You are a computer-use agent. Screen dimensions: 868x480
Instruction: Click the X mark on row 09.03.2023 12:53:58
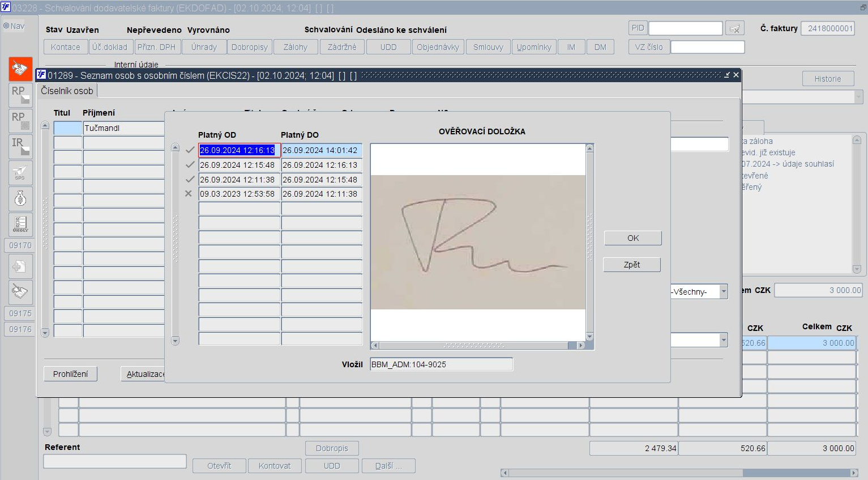click(x=189, y=194)
